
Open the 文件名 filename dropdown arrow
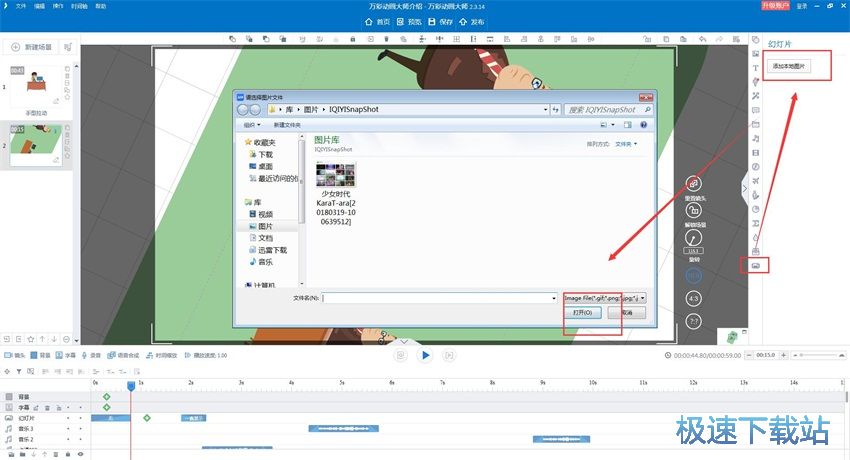pyautogui.click(x=553, y=298)
